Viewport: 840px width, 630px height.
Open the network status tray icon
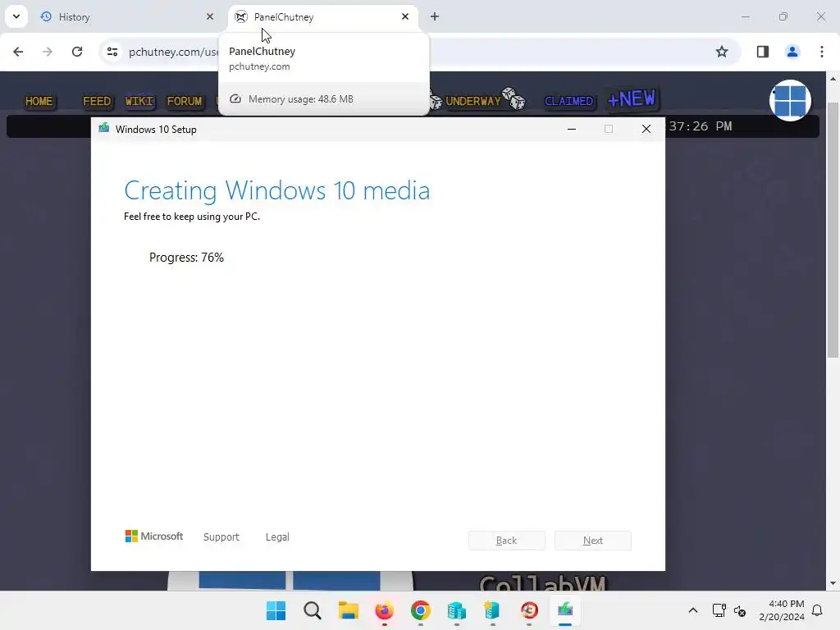pos(719,610)
